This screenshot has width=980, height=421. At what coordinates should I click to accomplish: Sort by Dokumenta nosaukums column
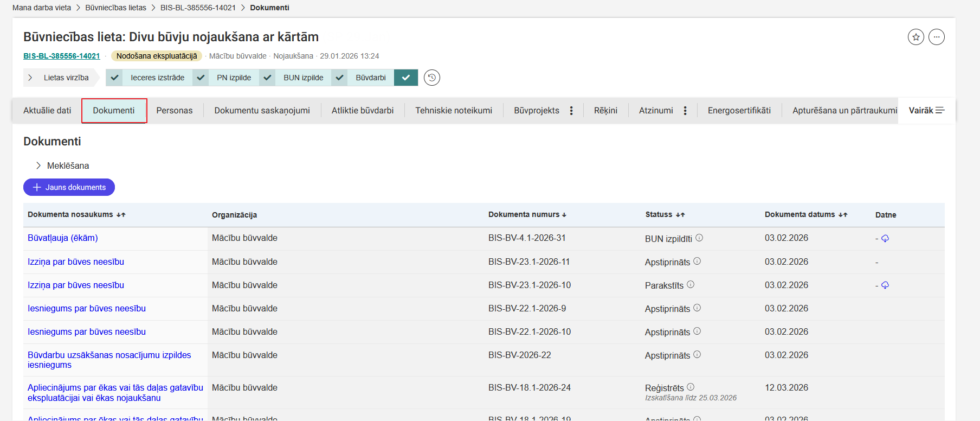click(76, 214)
